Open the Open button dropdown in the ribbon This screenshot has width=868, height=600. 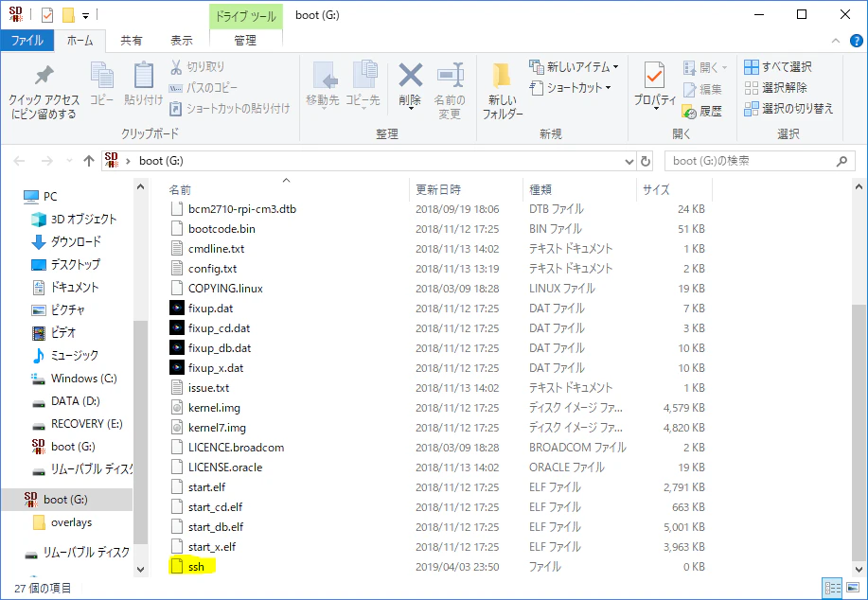point(725,67)
